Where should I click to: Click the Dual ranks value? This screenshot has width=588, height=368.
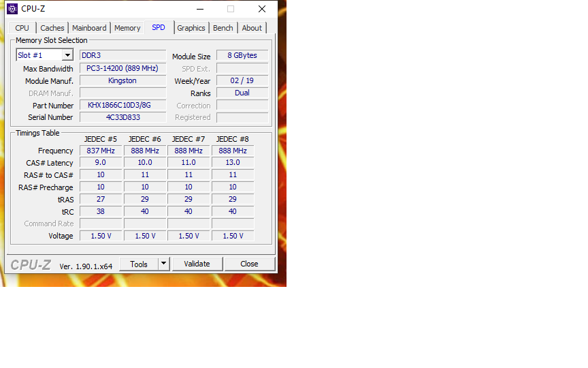(242, 93)
